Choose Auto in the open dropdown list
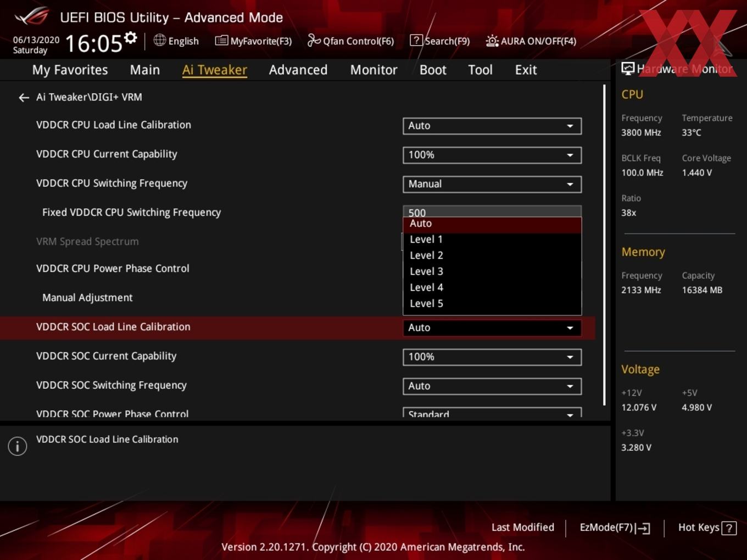747x560 pixels. click(492, 224)
